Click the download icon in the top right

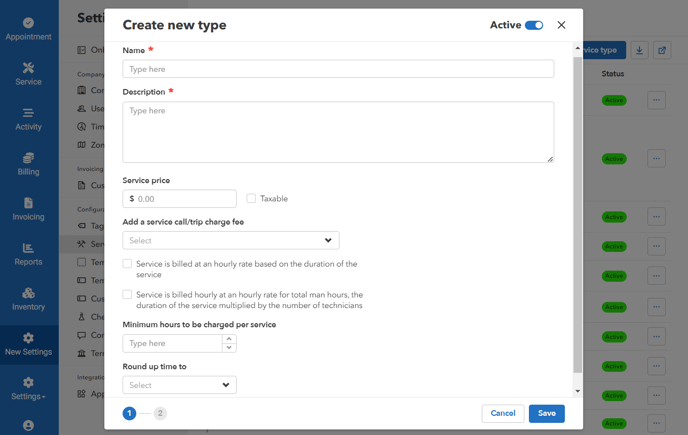point(639,50)
